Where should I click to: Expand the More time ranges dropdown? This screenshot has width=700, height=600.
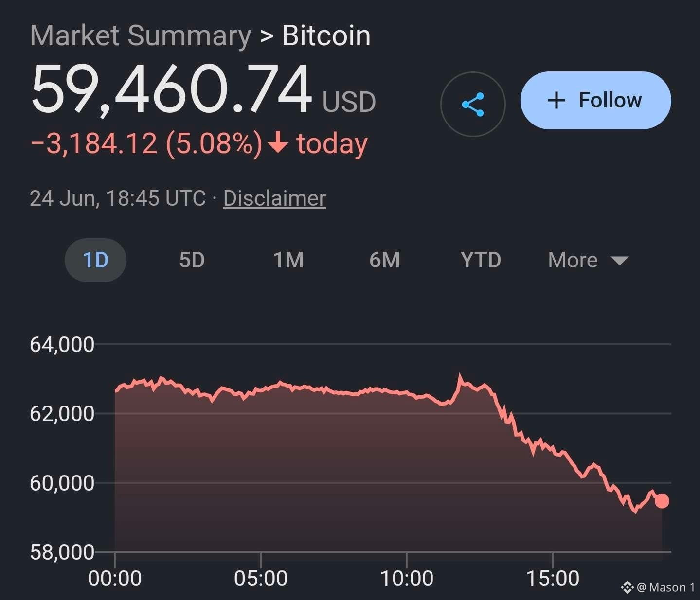588,260
